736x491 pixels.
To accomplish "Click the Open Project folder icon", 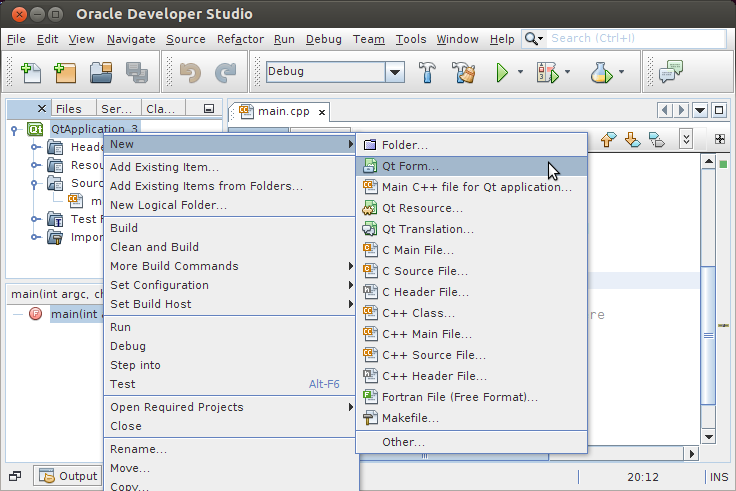I will pos(101,72).
